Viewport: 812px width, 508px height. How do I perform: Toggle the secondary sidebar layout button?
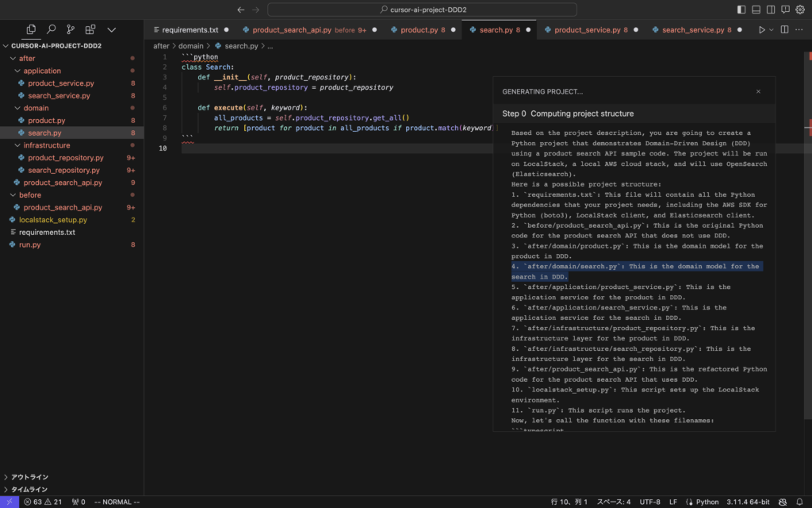[771, 10]
